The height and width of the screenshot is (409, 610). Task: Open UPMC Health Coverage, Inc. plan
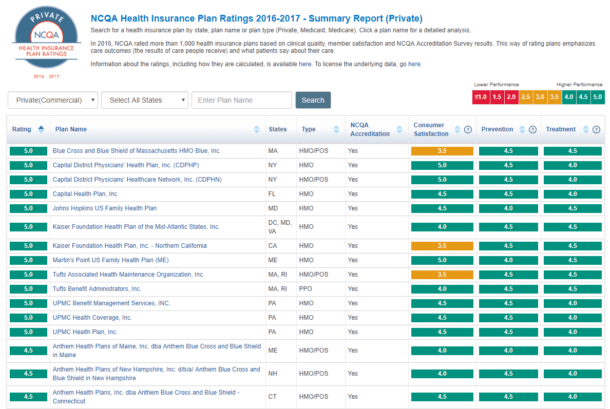pyautogui.click(x=92, y=318)
